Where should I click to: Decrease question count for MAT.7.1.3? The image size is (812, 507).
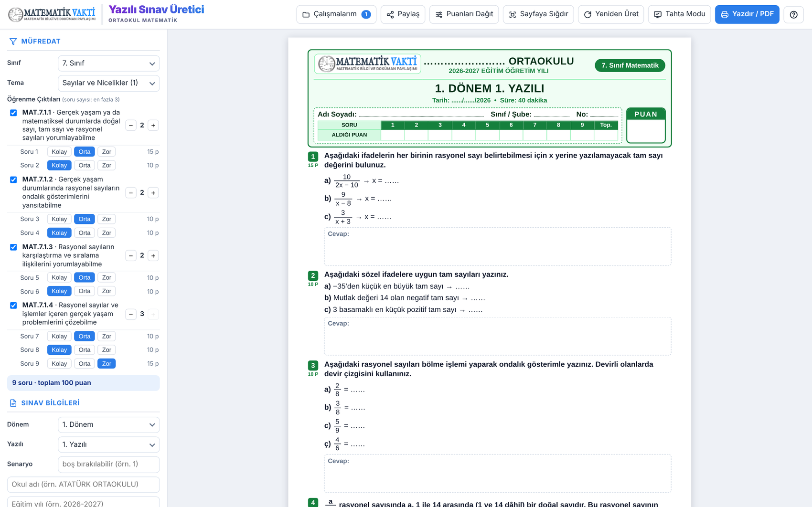[131, 255]
